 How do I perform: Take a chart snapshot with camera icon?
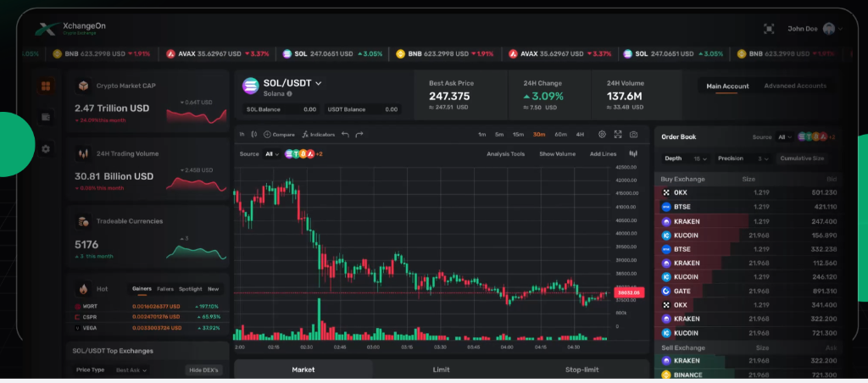point(633,135)
